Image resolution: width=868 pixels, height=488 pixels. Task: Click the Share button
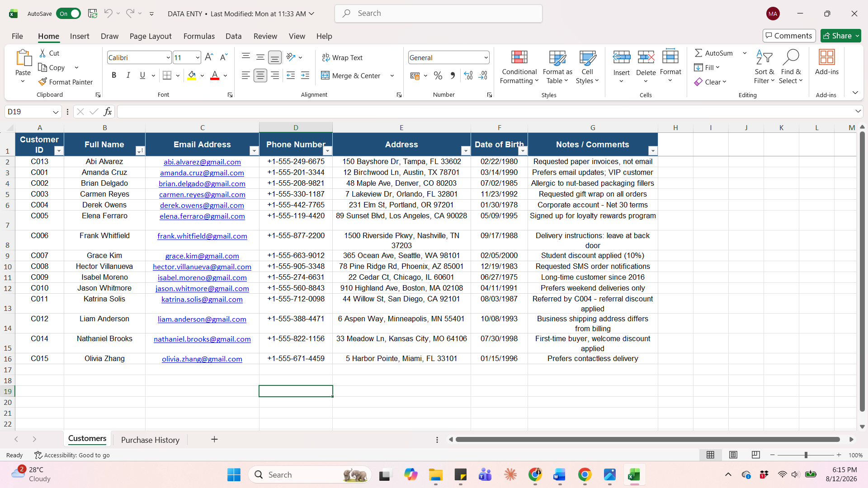[841, 36]
